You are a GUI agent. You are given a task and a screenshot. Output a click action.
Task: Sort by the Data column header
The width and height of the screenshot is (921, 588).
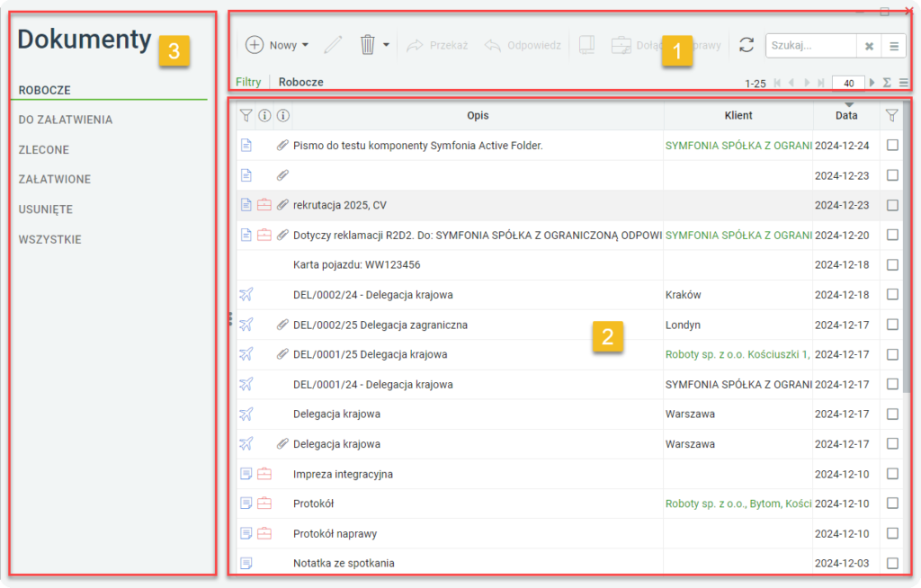[x=846, y=116]
